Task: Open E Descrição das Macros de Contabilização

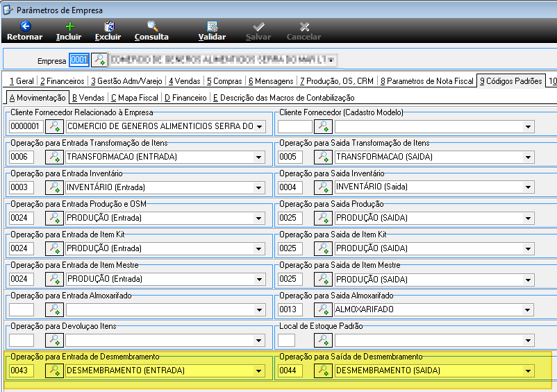Action: pos(284,98)
